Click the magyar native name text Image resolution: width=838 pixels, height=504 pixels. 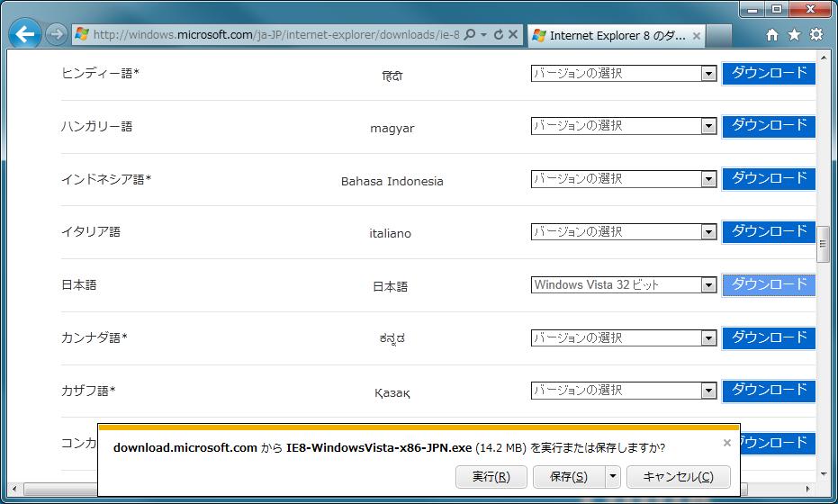pos(392,129)
